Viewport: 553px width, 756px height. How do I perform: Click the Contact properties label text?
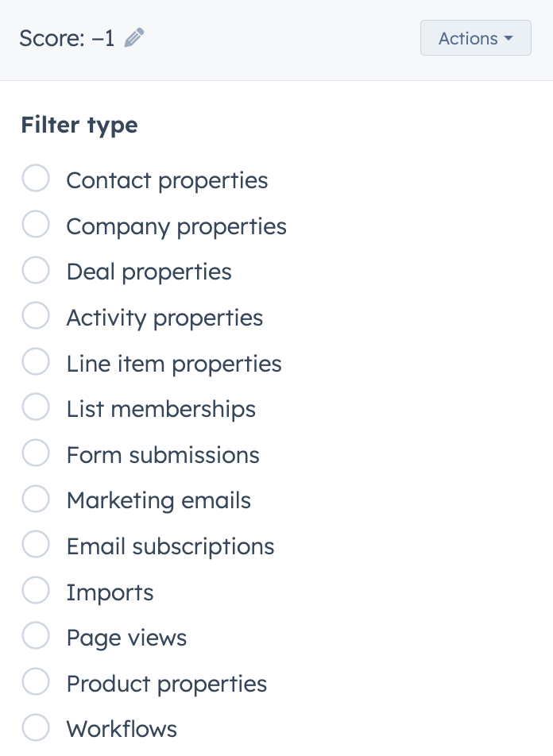[167, 180]
